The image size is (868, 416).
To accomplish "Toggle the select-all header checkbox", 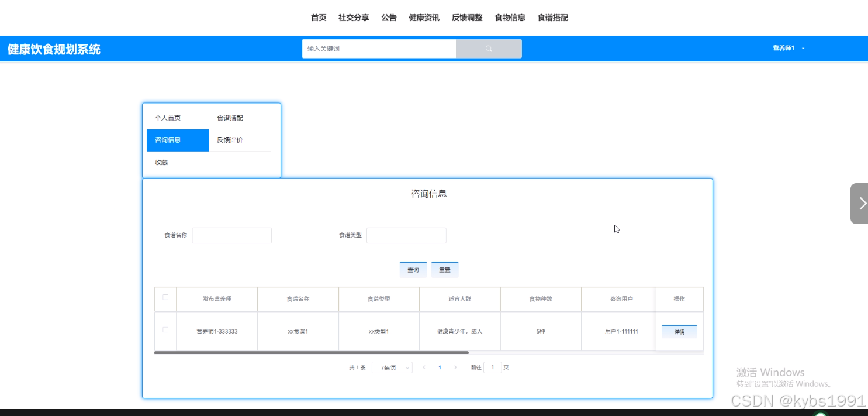I will coord(165,297).
